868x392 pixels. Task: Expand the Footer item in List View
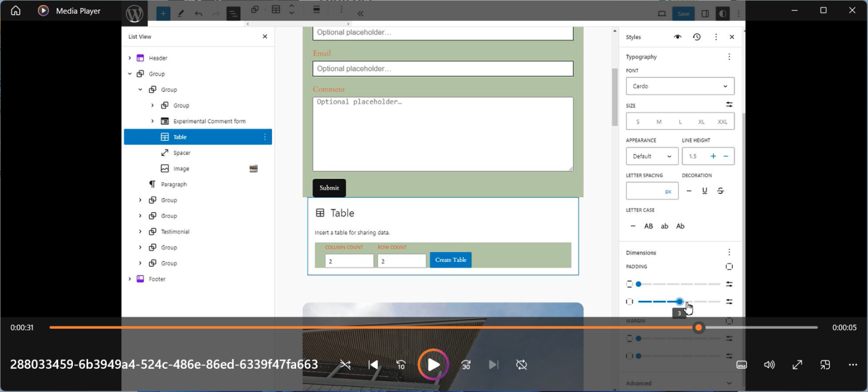point(129,279)
